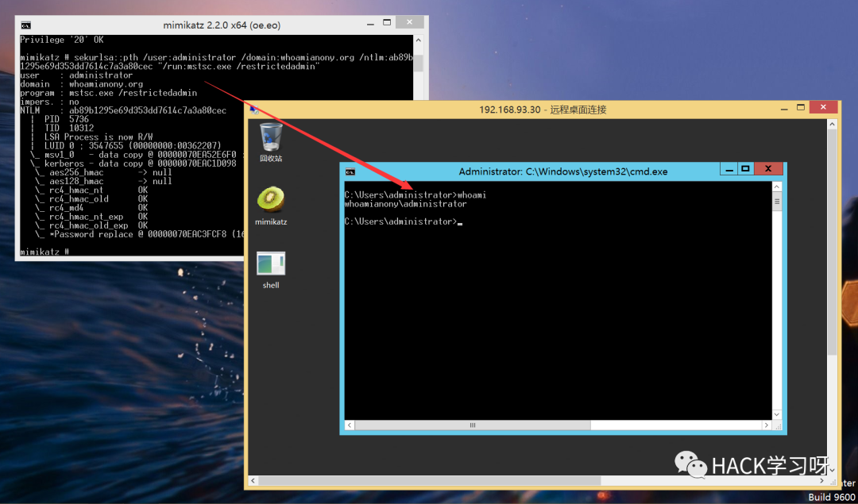Click cmd.exe horizontal scrollbar left arrow

click(350, 425)
